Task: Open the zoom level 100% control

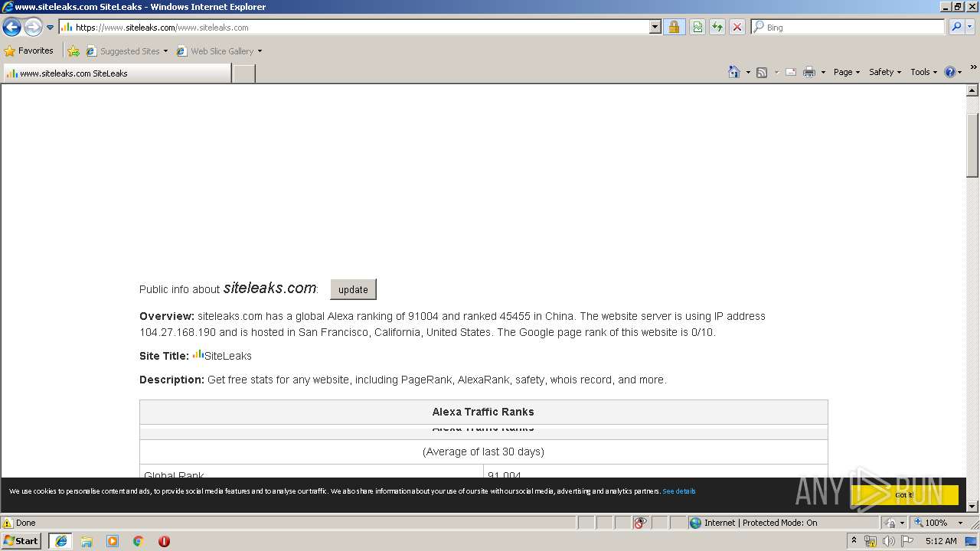Action: click(x=938, y=523)
